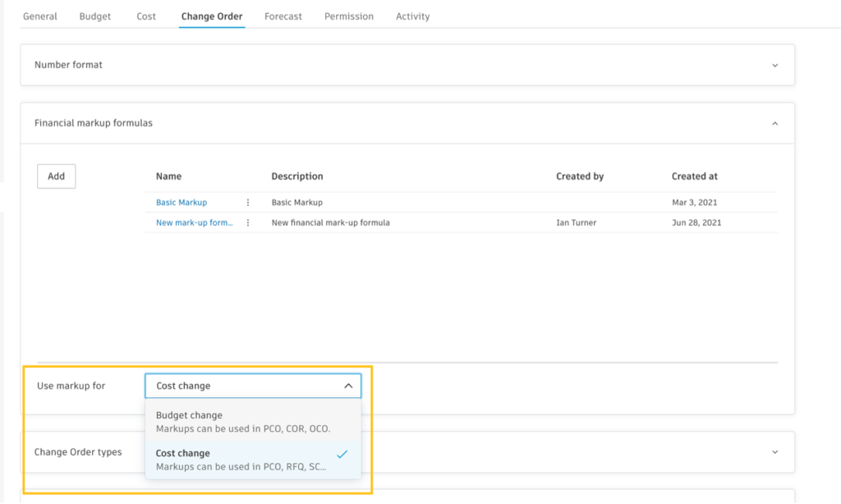Click the Name column header
This screenshot has width=841, height=504.
(168, 176)
